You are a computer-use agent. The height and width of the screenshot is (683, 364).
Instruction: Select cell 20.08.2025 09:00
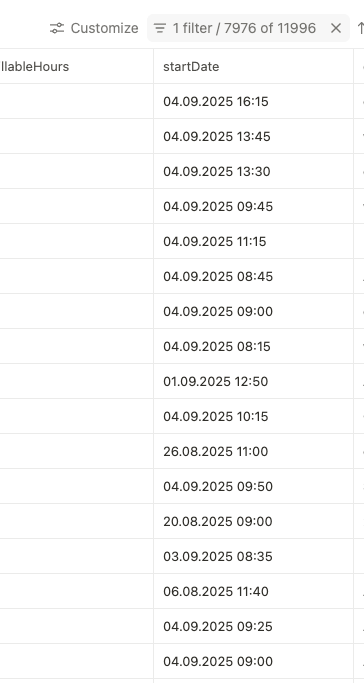[253, 521]
